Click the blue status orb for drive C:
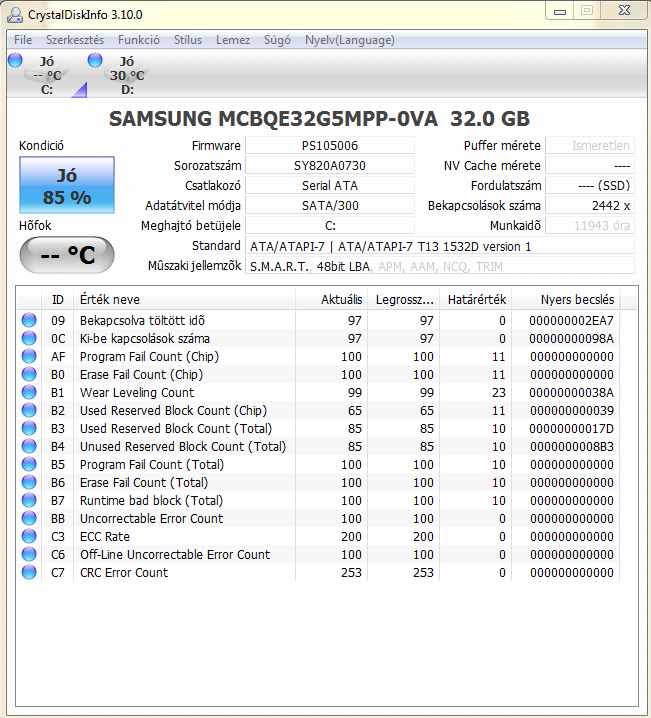 [x=15, y=60]
